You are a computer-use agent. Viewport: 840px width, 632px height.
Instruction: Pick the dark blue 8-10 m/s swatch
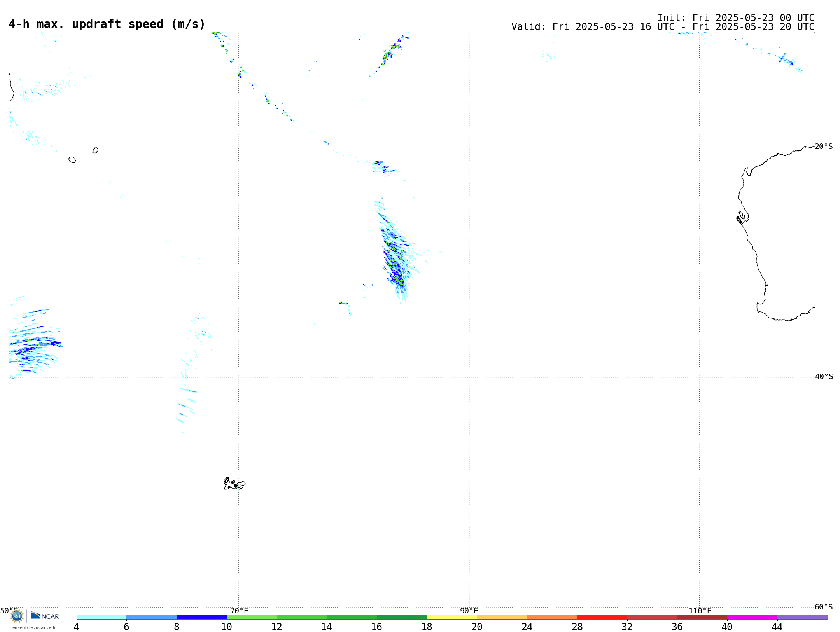(x=201, y=617)
